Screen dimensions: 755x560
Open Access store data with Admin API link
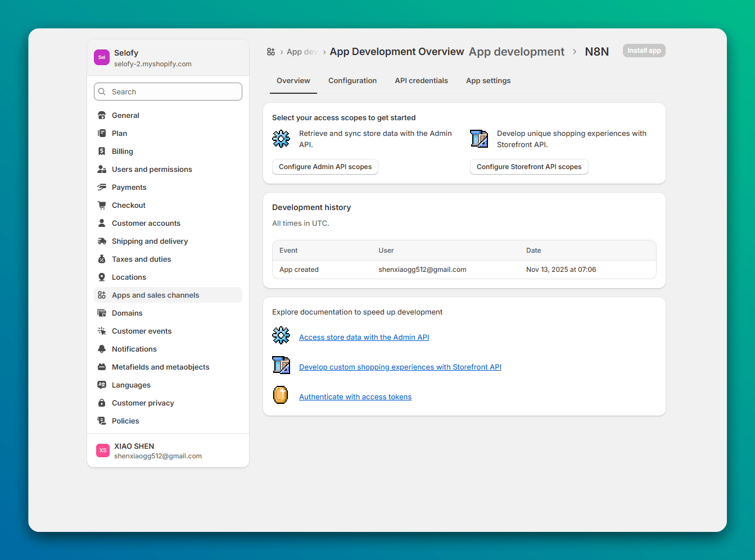point(364,338)
